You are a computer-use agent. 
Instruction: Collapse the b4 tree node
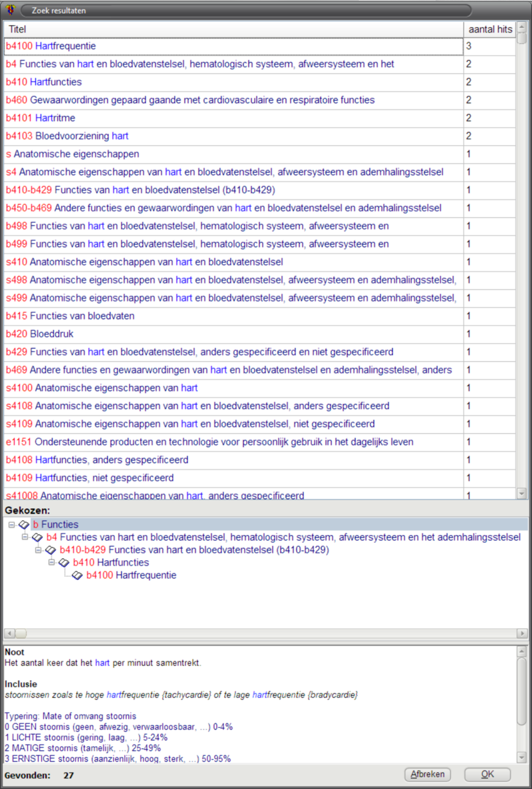[25, 538]
